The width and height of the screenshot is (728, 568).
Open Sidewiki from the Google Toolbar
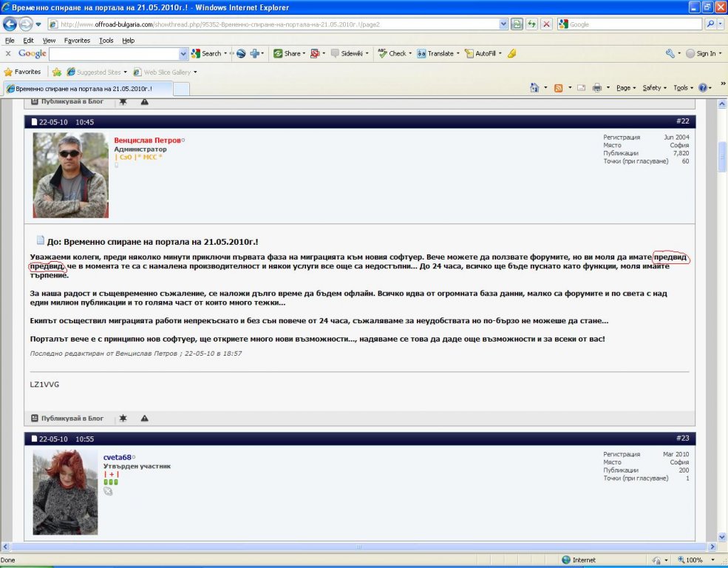[x=347, y=53]
